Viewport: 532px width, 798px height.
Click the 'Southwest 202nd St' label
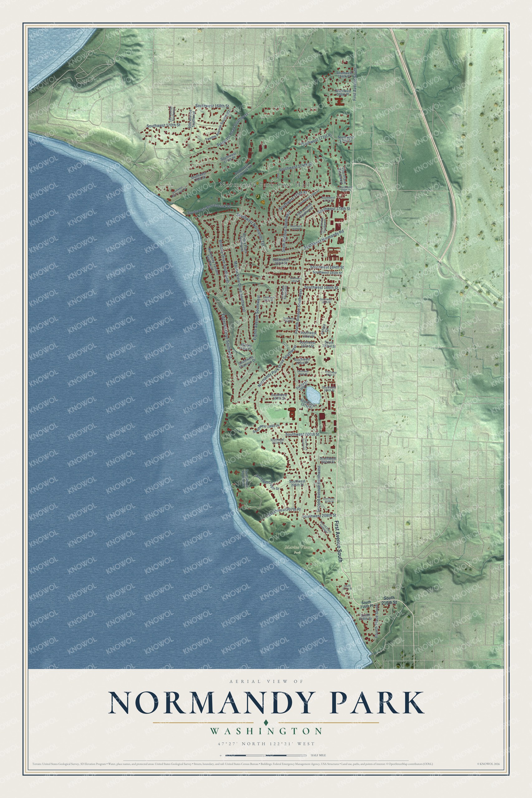pos(328,460)
